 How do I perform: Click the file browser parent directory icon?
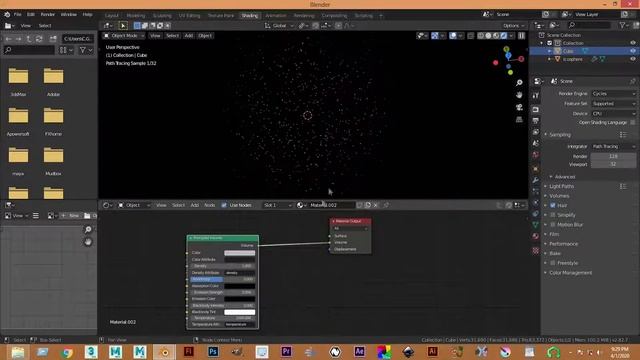[x=29, y=39]
